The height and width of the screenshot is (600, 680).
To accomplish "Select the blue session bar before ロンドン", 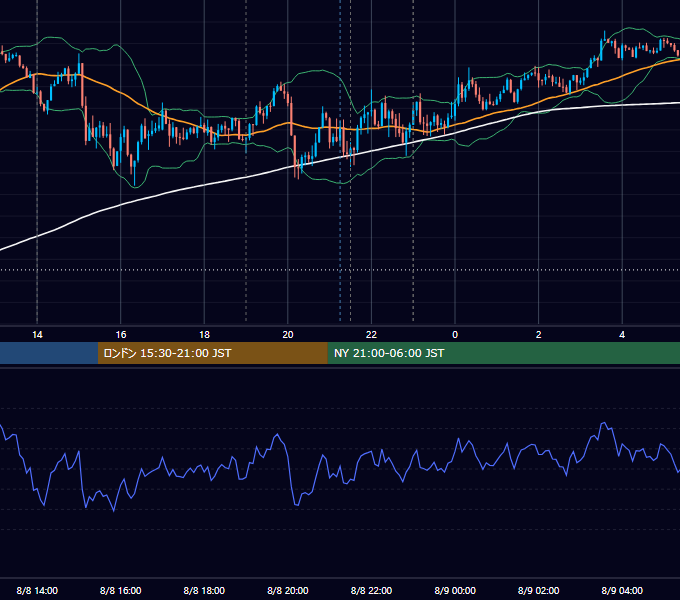I will click(x=49, y=353).
